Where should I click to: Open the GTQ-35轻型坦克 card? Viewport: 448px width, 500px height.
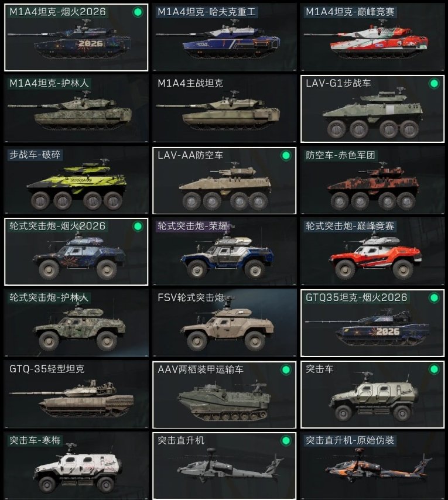coord(76,395)
